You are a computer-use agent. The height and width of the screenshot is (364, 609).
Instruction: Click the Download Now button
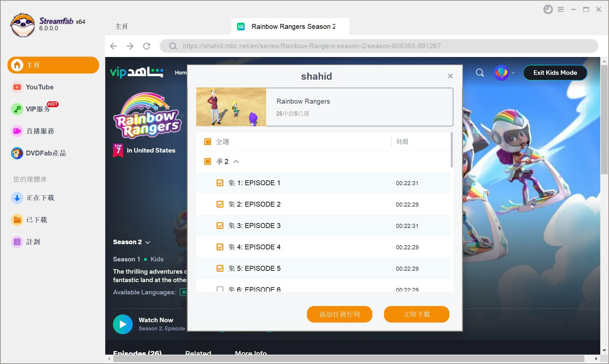coord(417,314)
